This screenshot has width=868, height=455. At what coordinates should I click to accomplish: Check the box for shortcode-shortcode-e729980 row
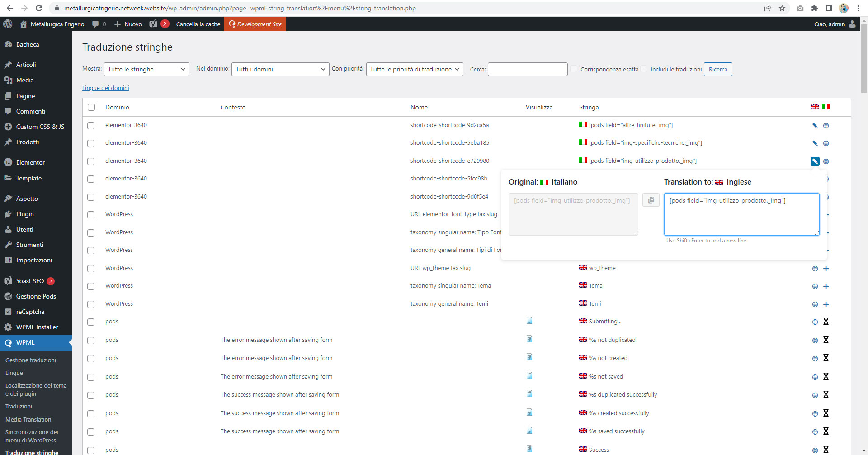pyautogui.click(x=91, y=161)
